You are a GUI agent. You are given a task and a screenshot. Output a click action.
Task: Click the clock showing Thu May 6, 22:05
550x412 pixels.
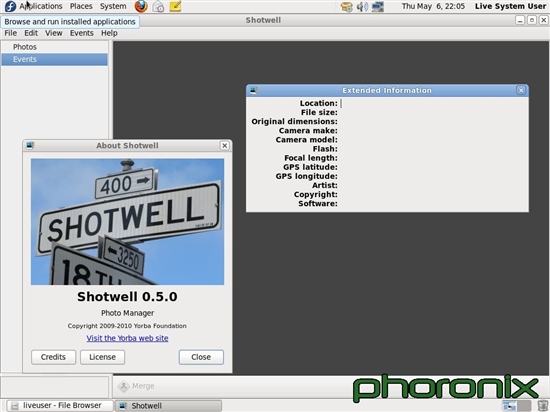point(433,6)
